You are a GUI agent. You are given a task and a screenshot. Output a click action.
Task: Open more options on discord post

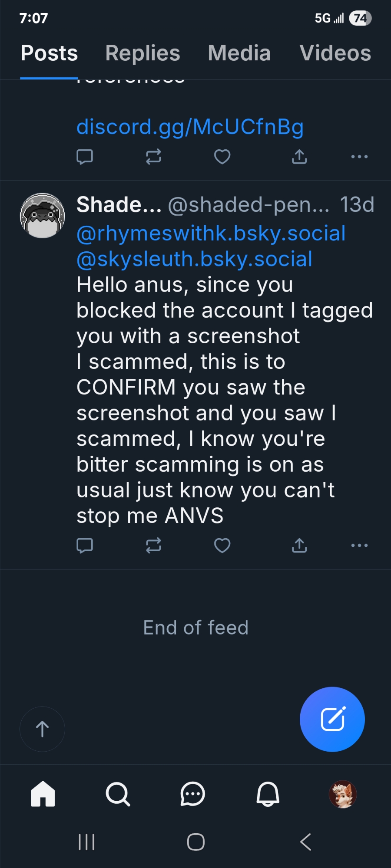coord(359,157)
